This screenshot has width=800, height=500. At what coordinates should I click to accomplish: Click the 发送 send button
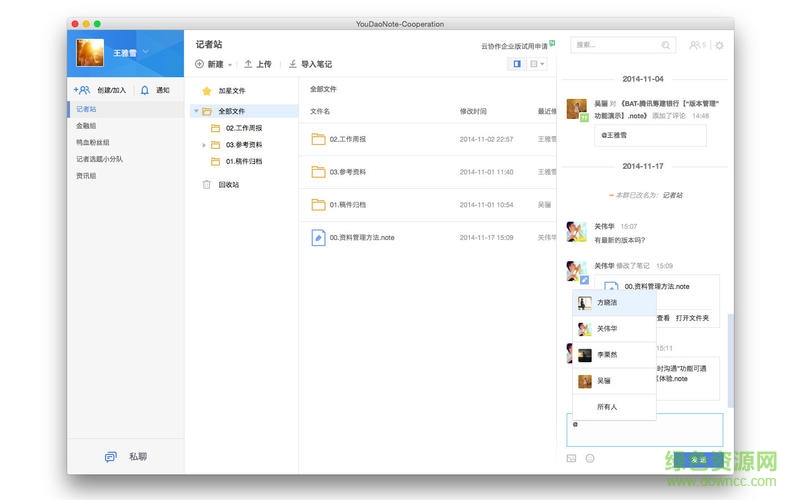tap(698, 458)
